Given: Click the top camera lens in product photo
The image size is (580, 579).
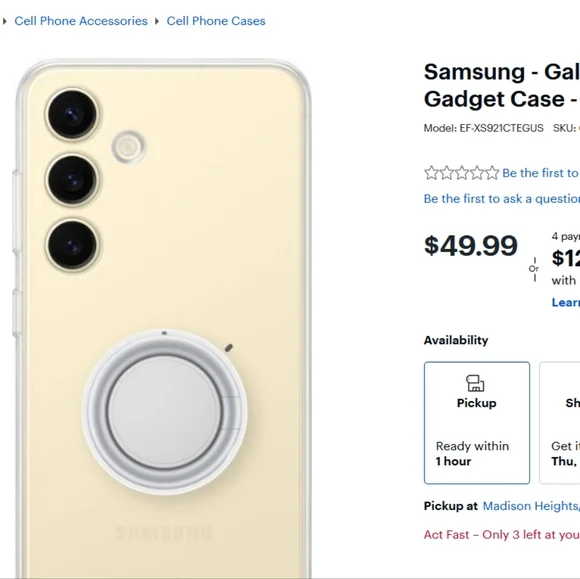Looking at the screenshot, I should pyautogui.click(x=72, y=115).
